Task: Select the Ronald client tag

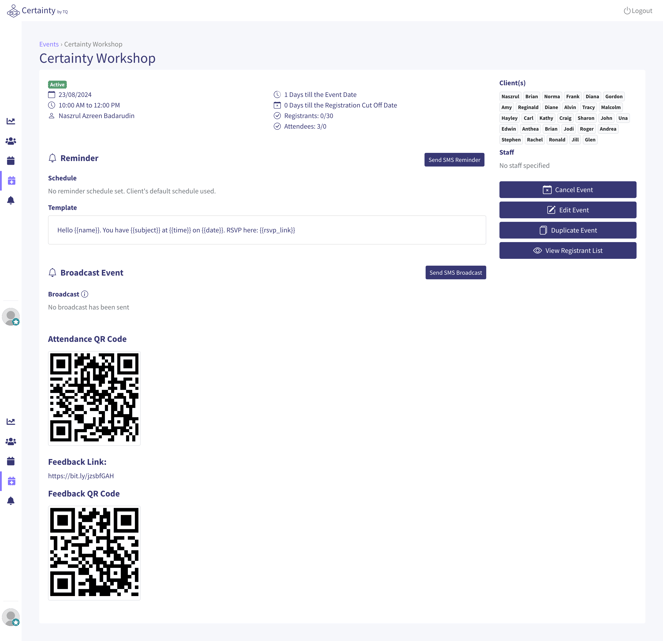Action: tap(557, 140)
